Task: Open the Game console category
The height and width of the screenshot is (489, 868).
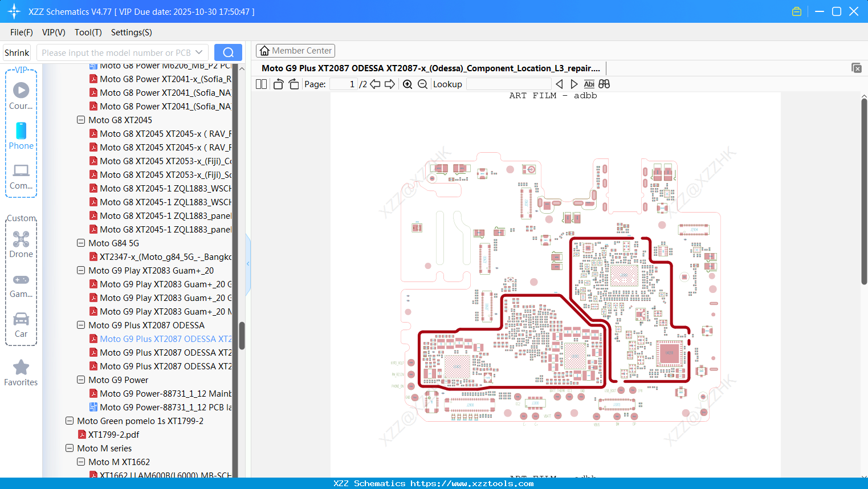Action: (21, 286)
